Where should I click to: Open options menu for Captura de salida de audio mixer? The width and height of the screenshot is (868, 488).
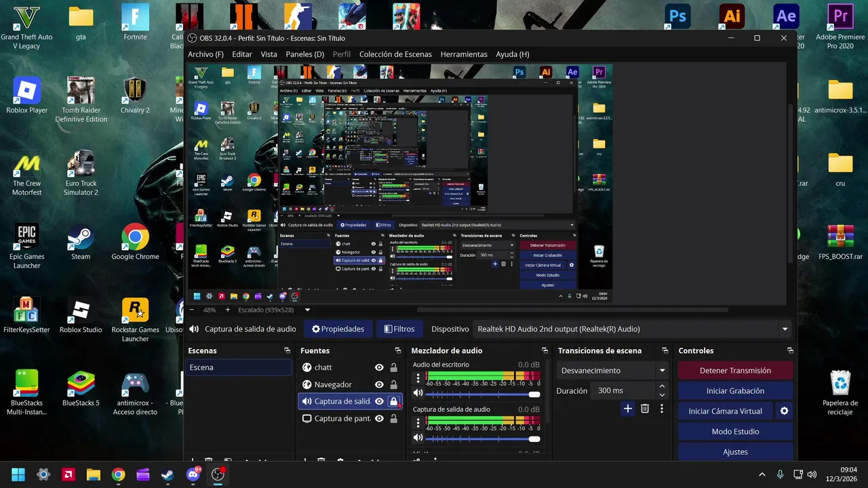[x=418, y=423]
